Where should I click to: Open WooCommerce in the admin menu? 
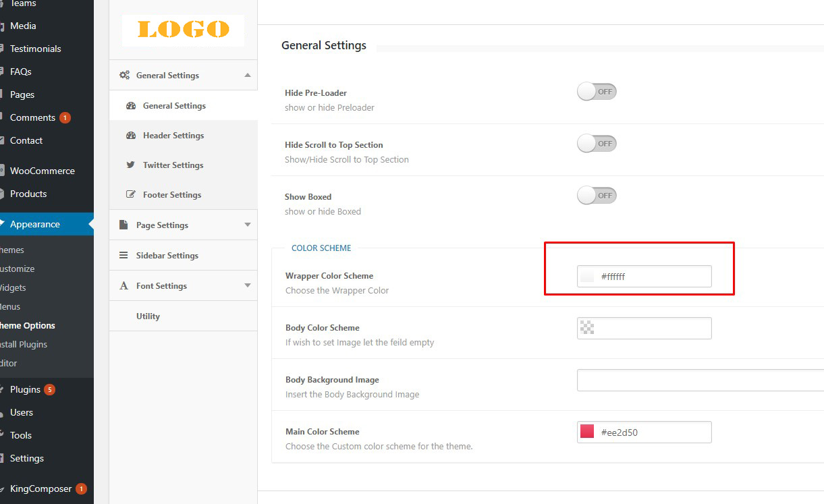point(42,171)
